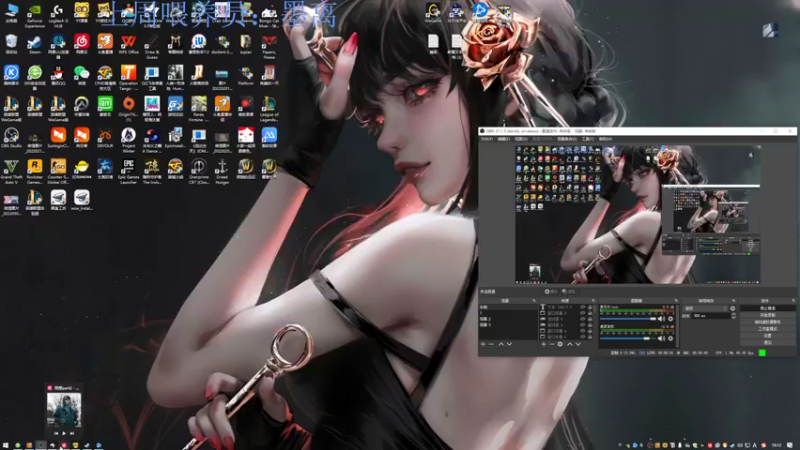Viewport: 800px width, 450px height.
Task: Click the Exit button in OBS Controls
Action: [768, 342]
